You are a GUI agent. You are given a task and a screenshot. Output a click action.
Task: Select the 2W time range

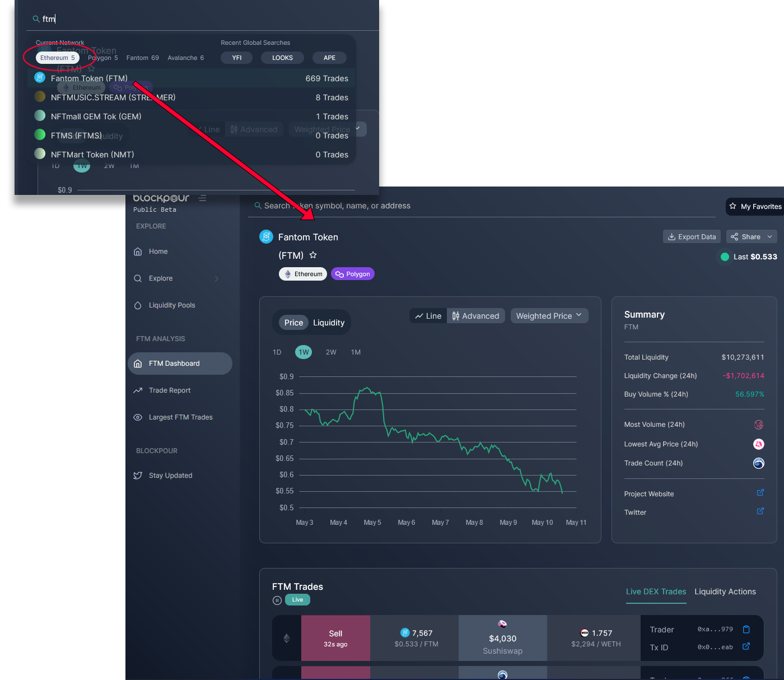(x=331, y=352)
